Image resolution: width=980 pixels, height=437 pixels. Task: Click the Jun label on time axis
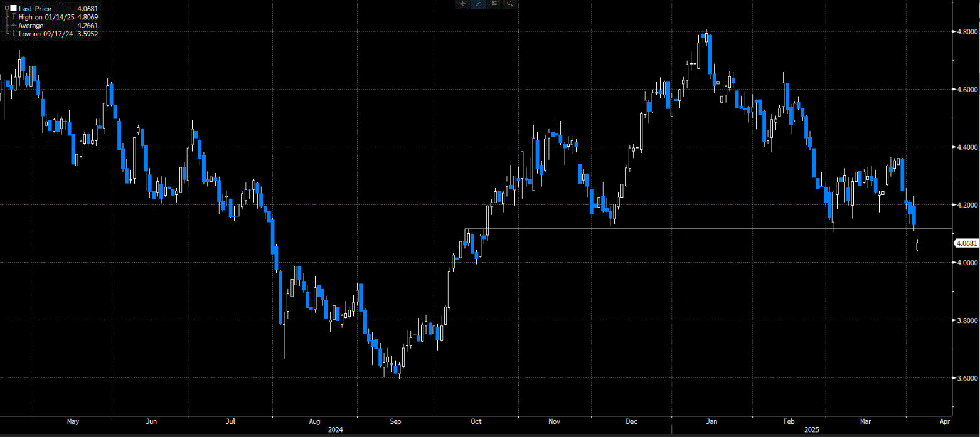tap(151, 422)
